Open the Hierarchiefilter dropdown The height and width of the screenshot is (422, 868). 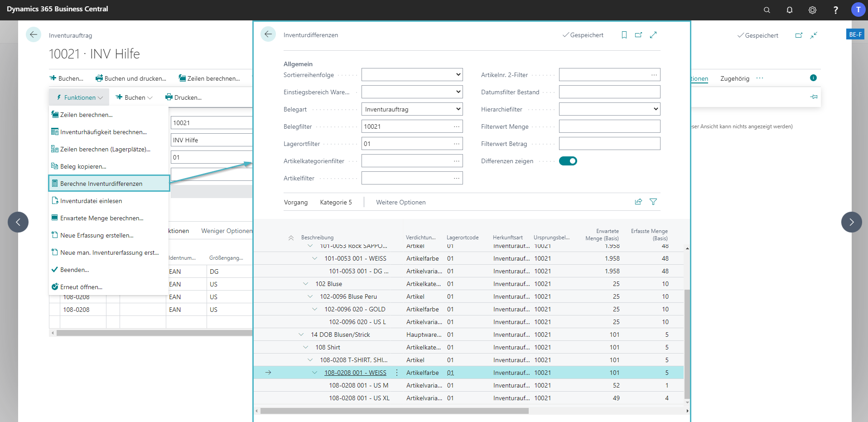[609, 109]
